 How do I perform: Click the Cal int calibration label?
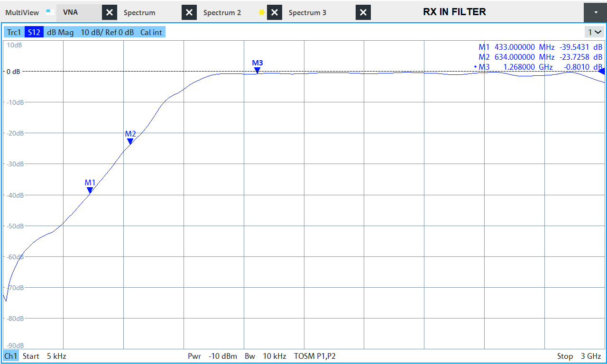[151, 32]
